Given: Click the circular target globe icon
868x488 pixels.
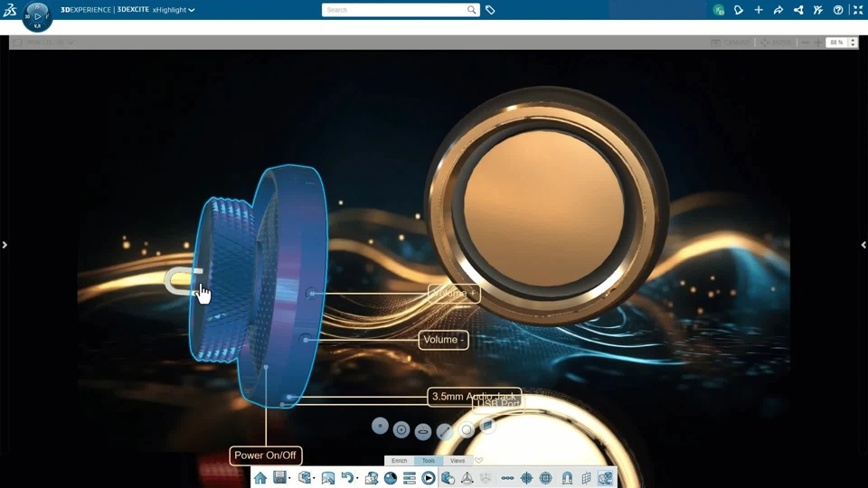Looking at the screenshot, I should pyautogui.click(x=546, y=478).
